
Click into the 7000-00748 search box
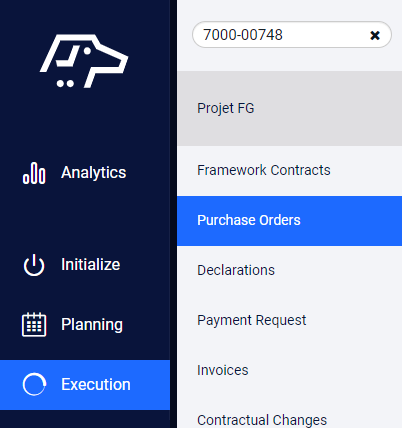[283, 35]
